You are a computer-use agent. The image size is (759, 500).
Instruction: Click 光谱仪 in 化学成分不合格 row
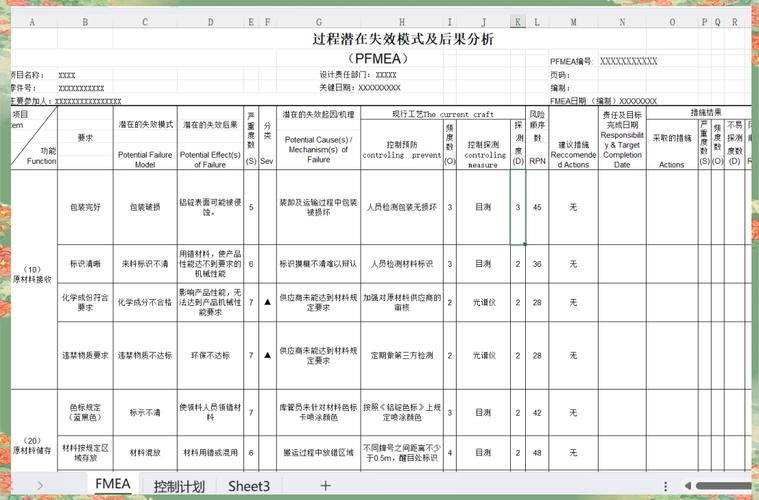click(484, 303)
